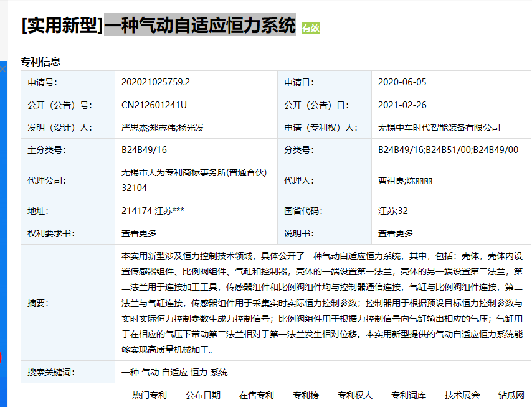Go to 在售专利 page
532x407 pixels.
pos(256,395)
